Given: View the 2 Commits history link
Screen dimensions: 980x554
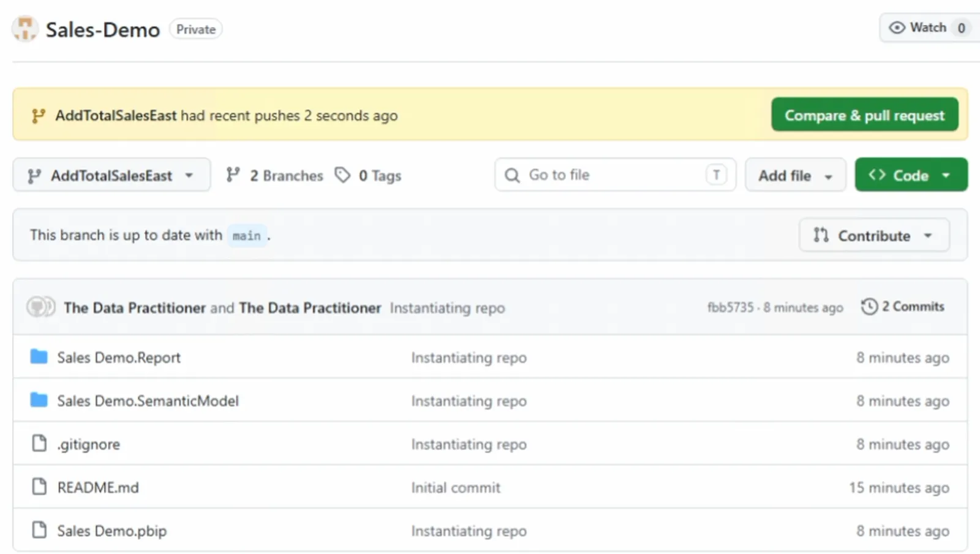Looking at the screenshot, I should click(903, 306).
